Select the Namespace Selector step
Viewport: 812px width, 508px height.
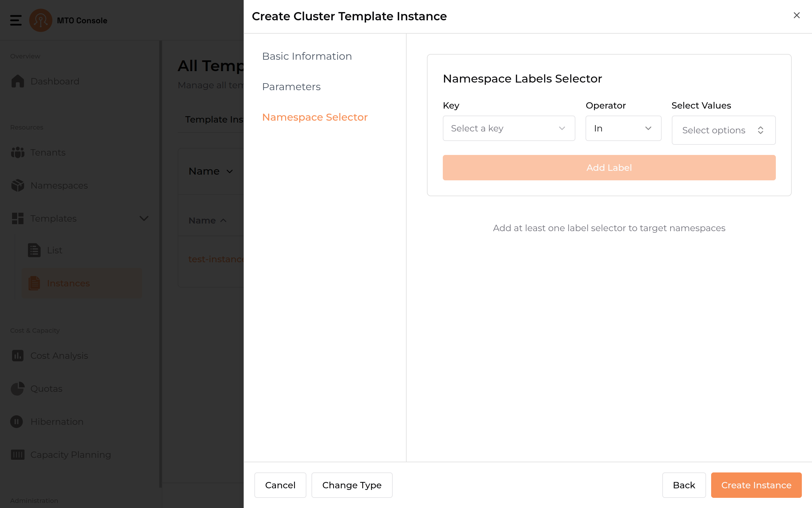coord(315,117)
